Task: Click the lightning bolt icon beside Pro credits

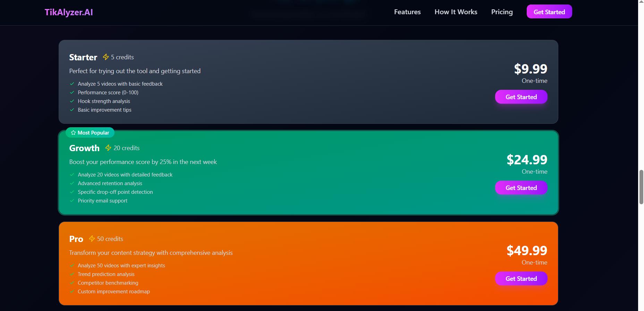Action: [92, 239]
